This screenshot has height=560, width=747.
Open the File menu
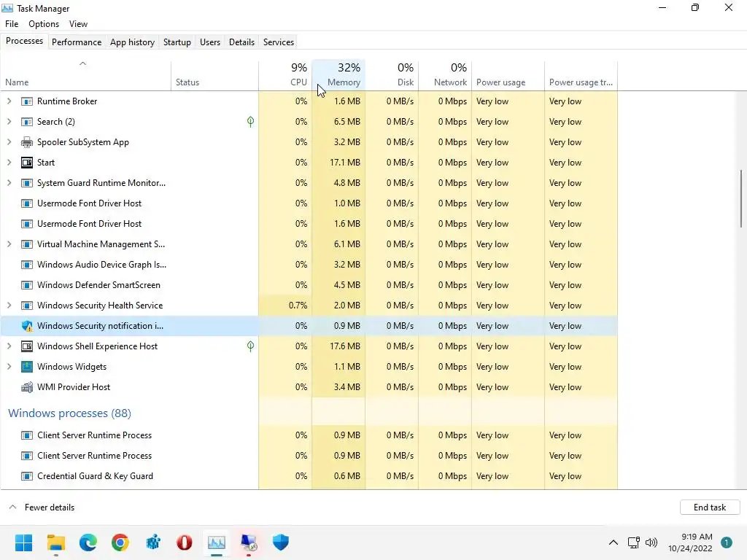click(x=12, y=24)
